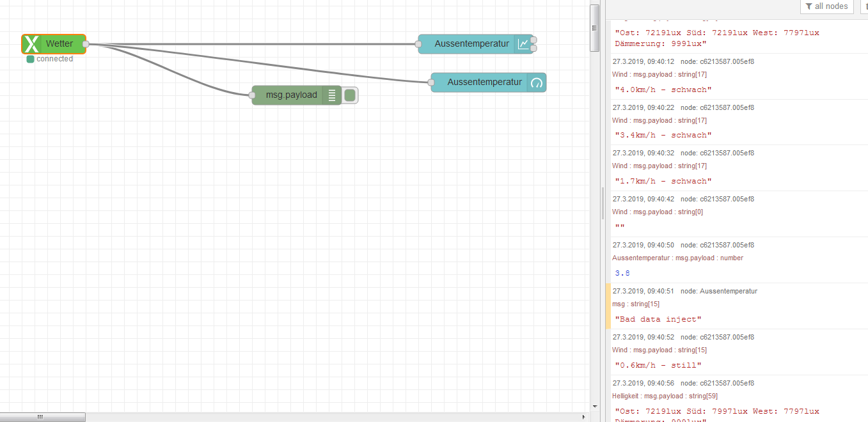Image resolution: width=868 pixels, height=422 pixels.
Task: Click the debug list icon on the msg.payload node
Action: point(331,95)
